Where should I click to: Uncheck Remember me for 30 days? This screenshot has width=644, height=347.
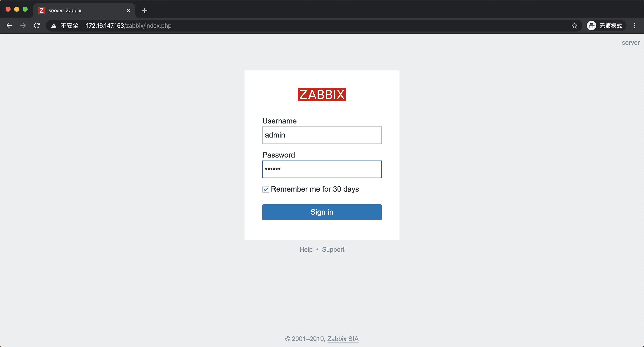(x=266, y=189)
